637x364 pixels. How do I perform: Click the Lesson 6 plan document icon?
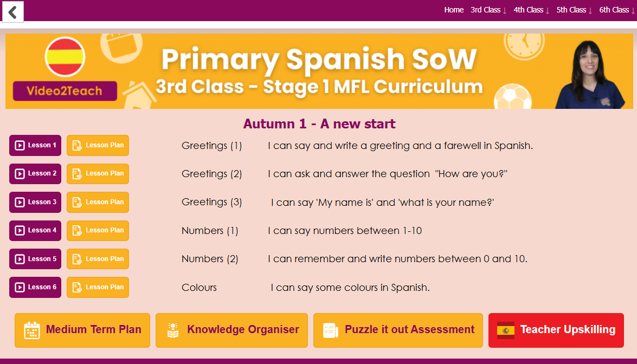click(x=77, y=287)
